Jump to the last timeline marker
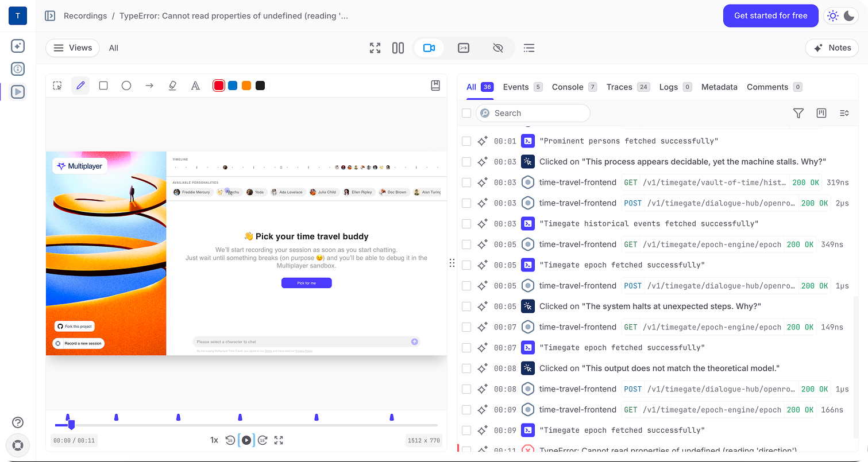This screenshot has height=462, width=868. (392, 417)
